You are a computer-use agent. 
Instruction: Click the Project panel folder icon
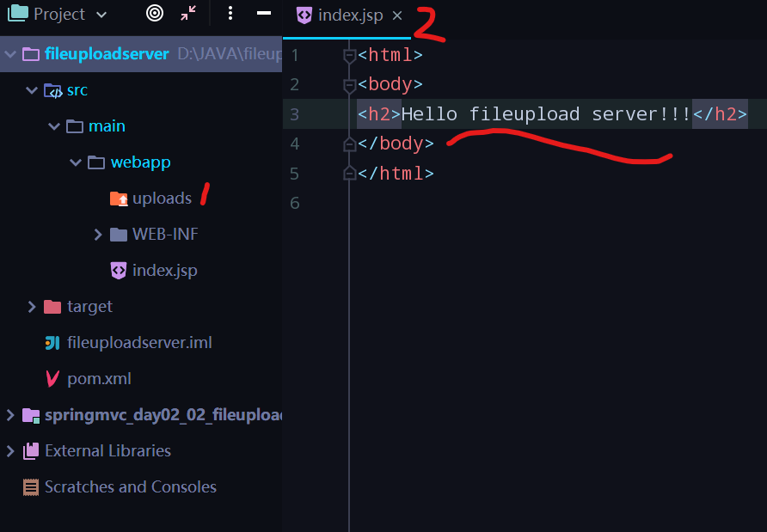tap(18, 13)
